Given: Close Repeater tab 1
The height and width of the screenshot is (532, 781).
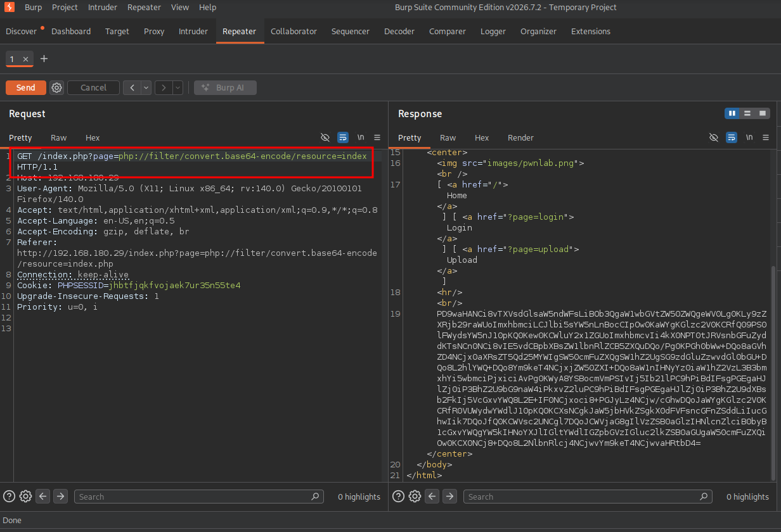Looking at the screenshot, I should coord(26,59).
